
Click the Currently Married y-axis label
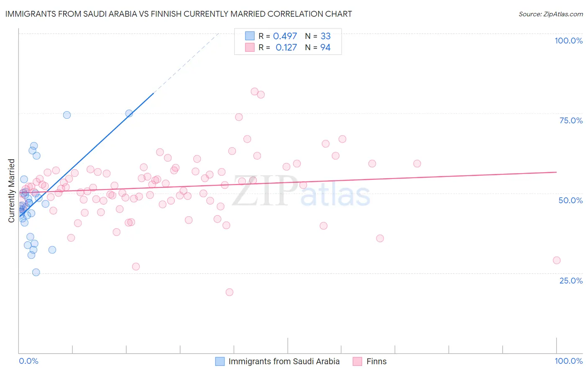11,191
